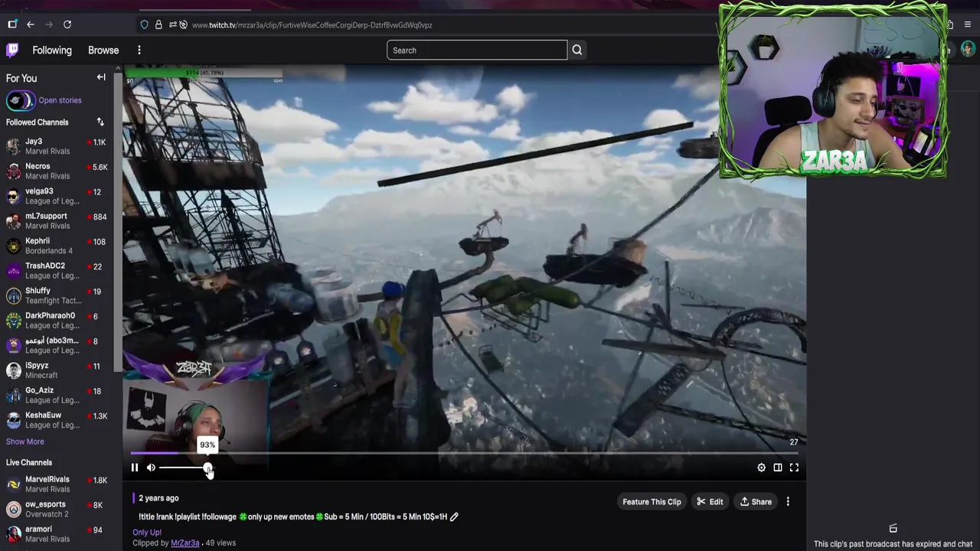Screen dimensions: 980x551
Task: Open Jay3 channel in sidebar
Action: 57,146
